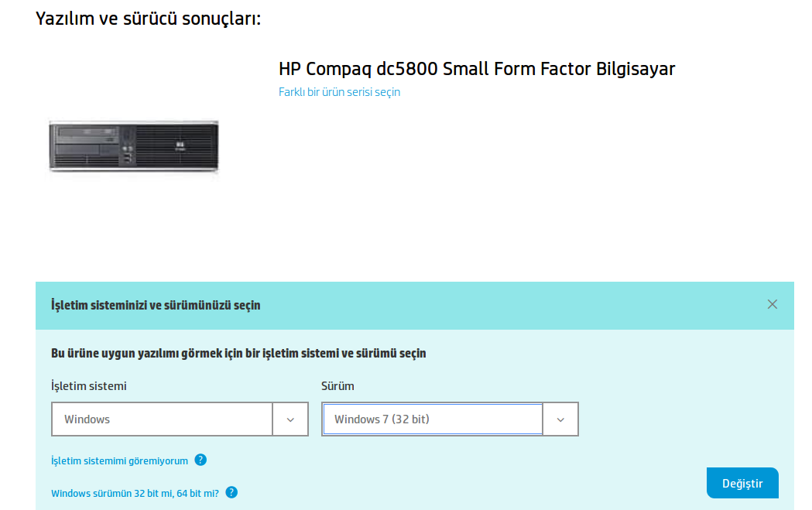Open the İşletim sistemimi göremiyorum link
This screenshot has height=510, width=812.
(x=120, y=460)
